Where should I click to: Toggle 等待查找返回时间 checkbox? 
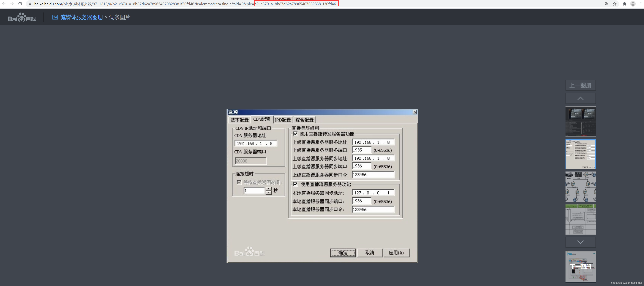239,182
